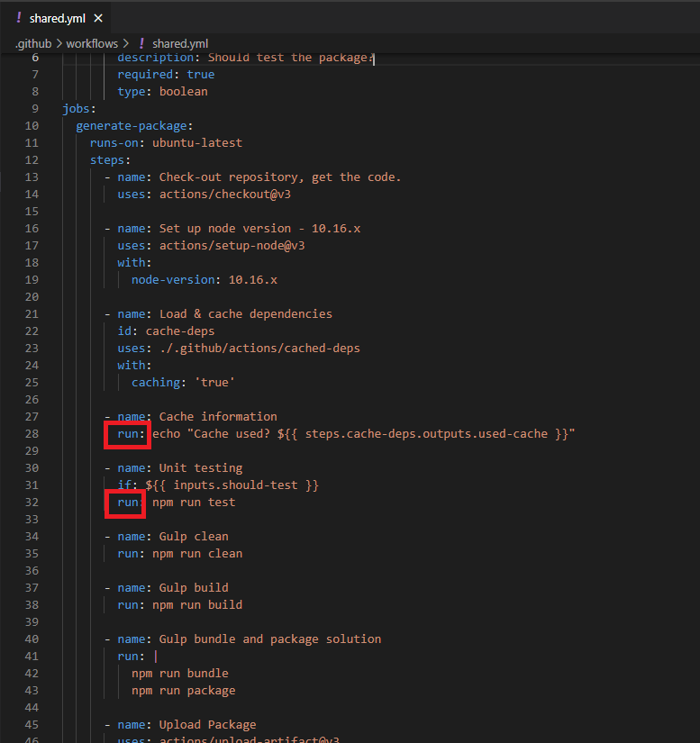Image resolution: width=700 pixels, height=743 pixels.
Task: Select the shared.yml editor tab
Action: click(x=57, y=18)
